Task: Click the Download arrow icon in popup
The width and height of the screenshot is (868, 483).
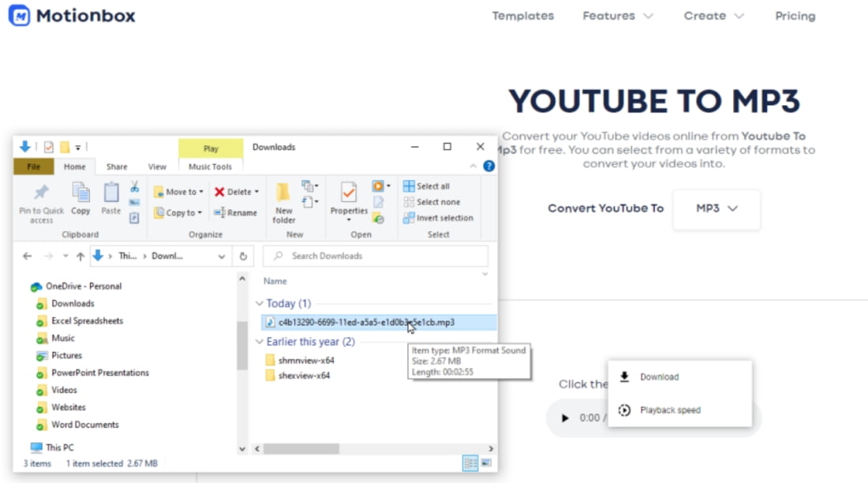Action: point(624,376)
